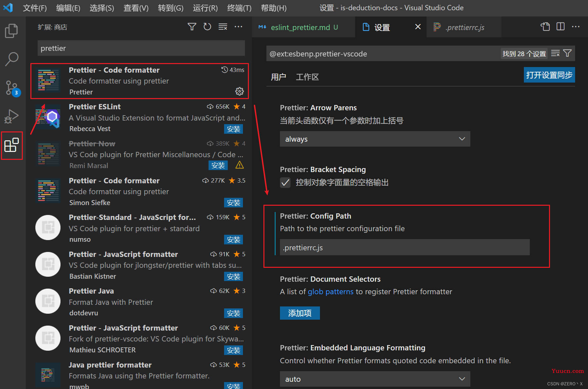Clear extension search results
This screenshot has height=389, width=588.
[223, 27]
